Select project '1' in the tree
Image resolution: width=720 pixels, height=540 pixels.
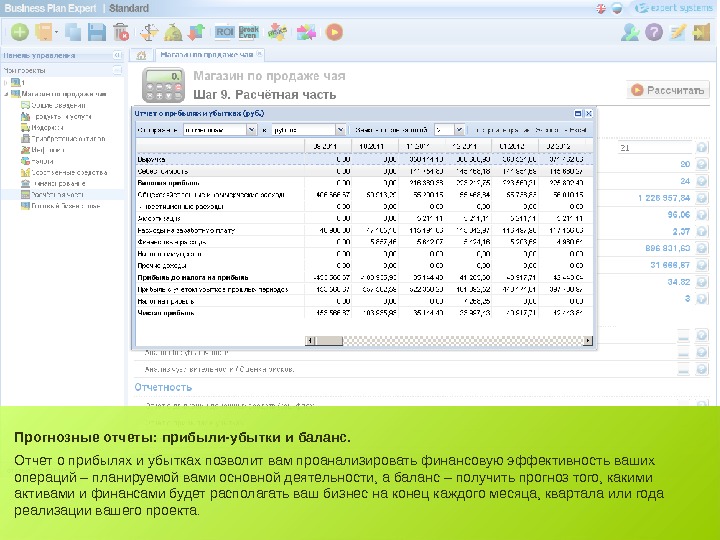(18, 83)
